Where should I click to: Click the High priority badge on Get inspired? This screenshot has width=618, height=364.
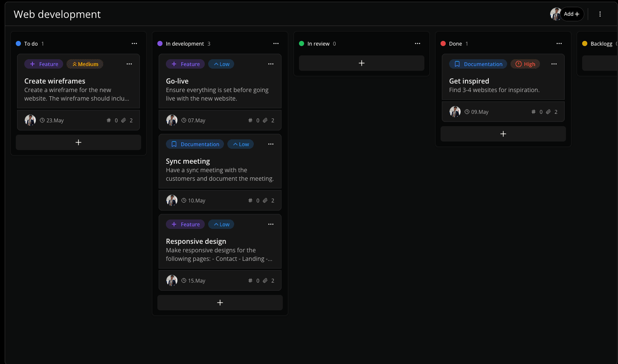(525, 64)
